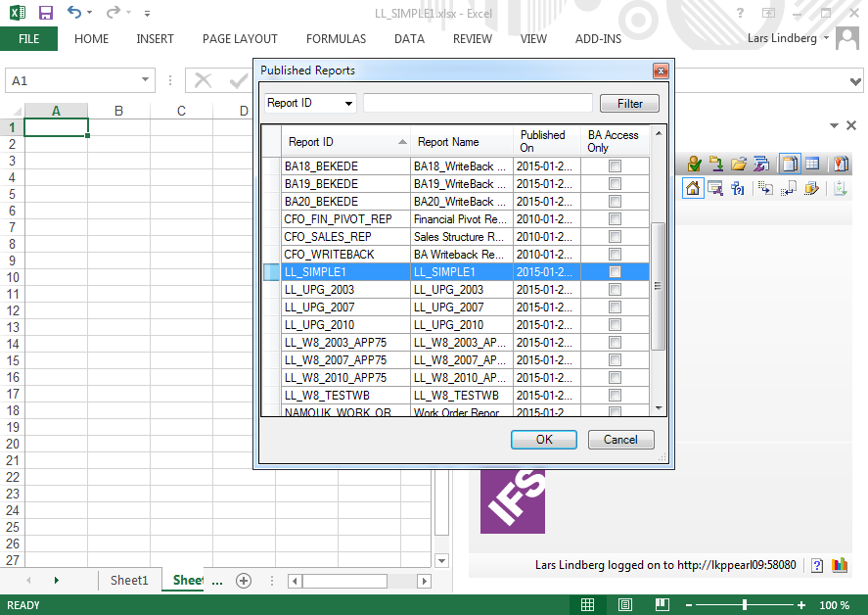Close the task pane with the X icon

(851, 125)
